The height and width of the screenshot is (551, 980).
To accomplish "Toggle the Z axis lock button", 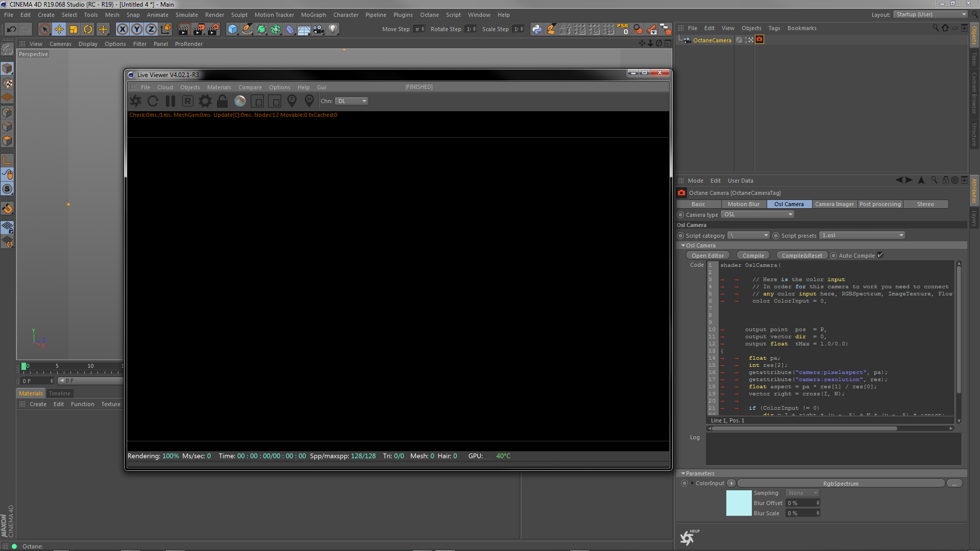I will click(x=151, y=29).
